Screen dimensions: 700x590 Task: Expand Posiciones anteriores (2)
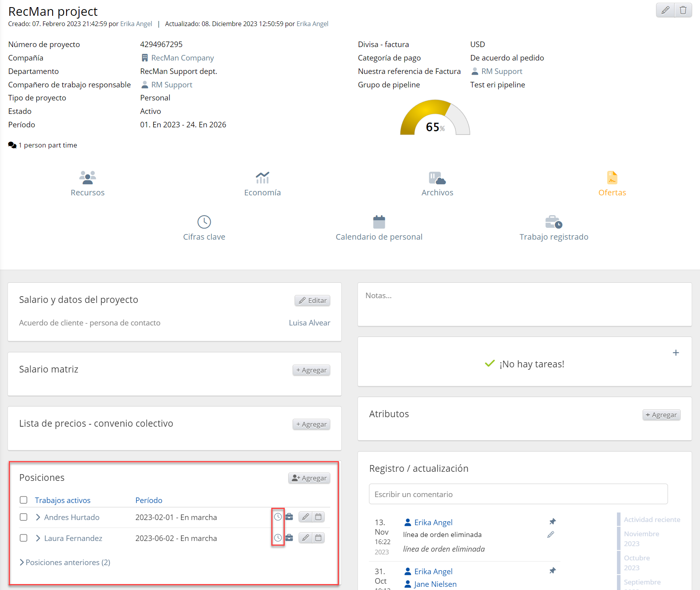coord(65,562)
